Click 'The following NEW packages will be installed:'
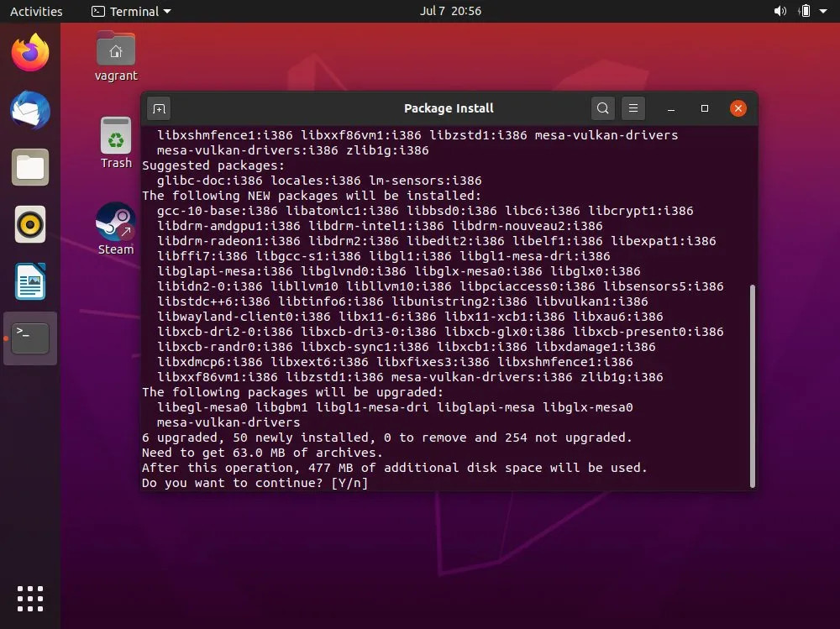840x629 pixels. coord(312,196)
